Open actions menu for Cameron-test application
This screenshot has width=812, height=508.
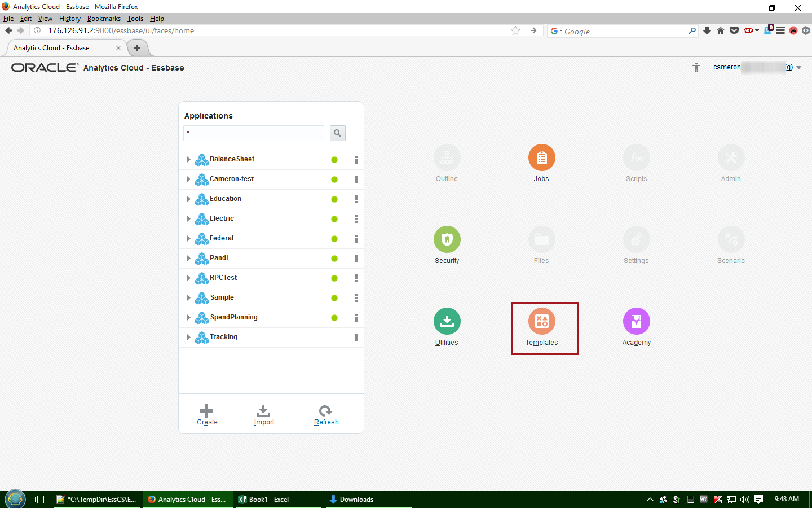356,179
